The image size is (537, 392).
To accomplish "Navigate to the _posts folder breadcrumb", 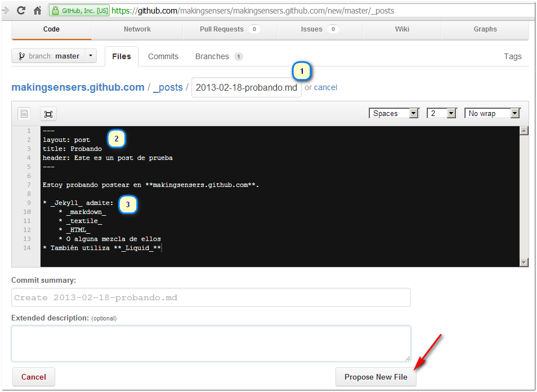I will click(168, 88).
